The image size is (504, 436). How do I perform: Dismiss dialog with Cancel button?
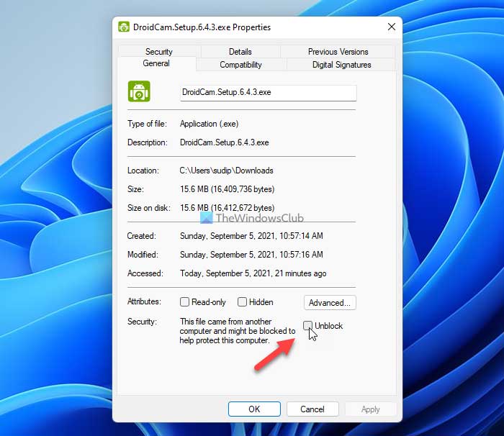(x=312, y=409)
